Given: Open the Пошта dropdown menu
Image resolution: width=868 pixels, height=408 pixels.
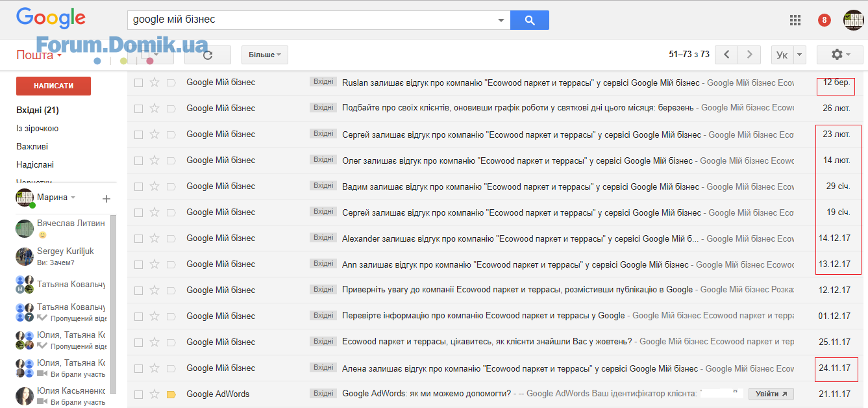Looking at the screenshot, I should pos(39,55).
